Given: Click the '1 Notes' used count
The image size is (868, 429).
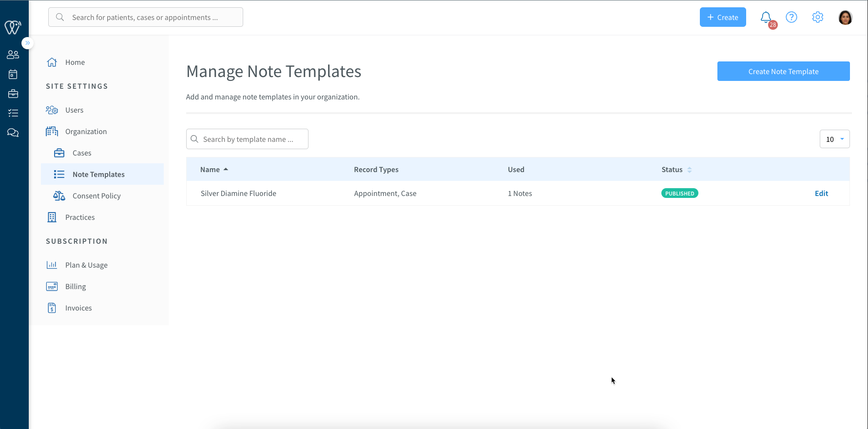Looking at the screenshot, I should tap(520, 194).
